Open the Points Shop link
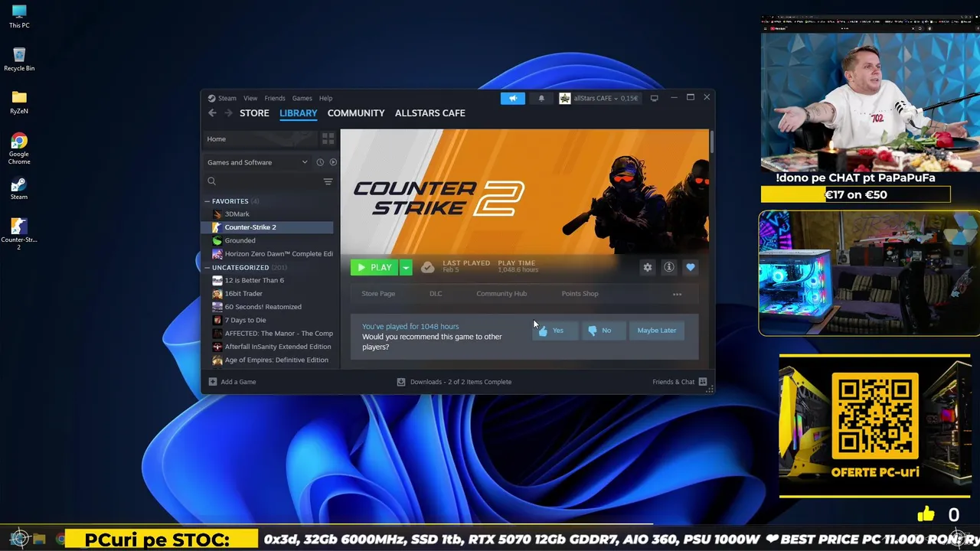 (580, 294)
